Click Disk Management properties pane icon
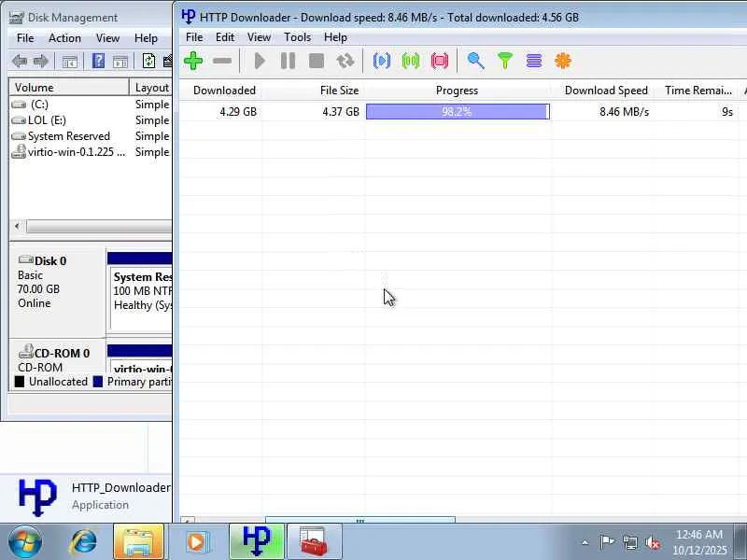The width and height of the screenshot is (747, 560). [120, 62]
